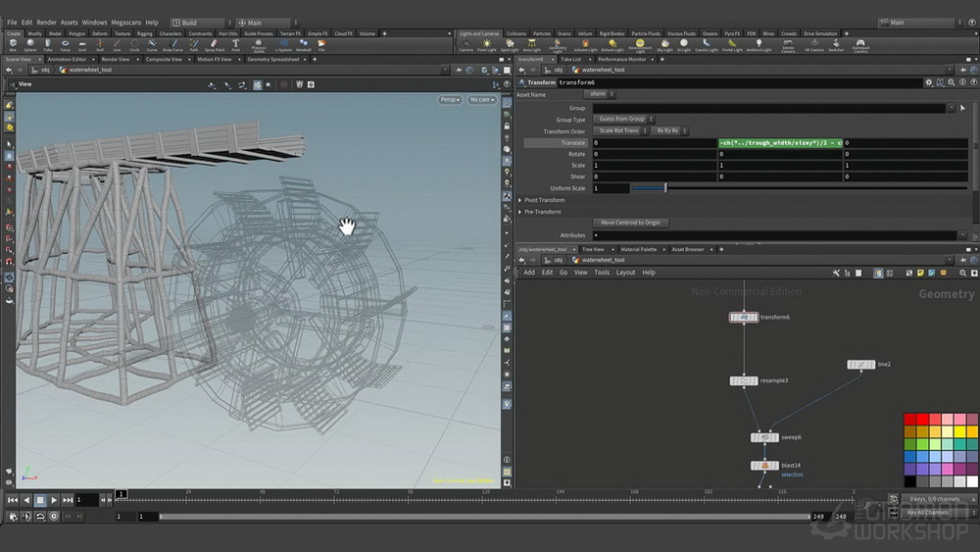Select the Circle shelf tool
This screenshot has width=980, height=552.
[x=134, y=45]
